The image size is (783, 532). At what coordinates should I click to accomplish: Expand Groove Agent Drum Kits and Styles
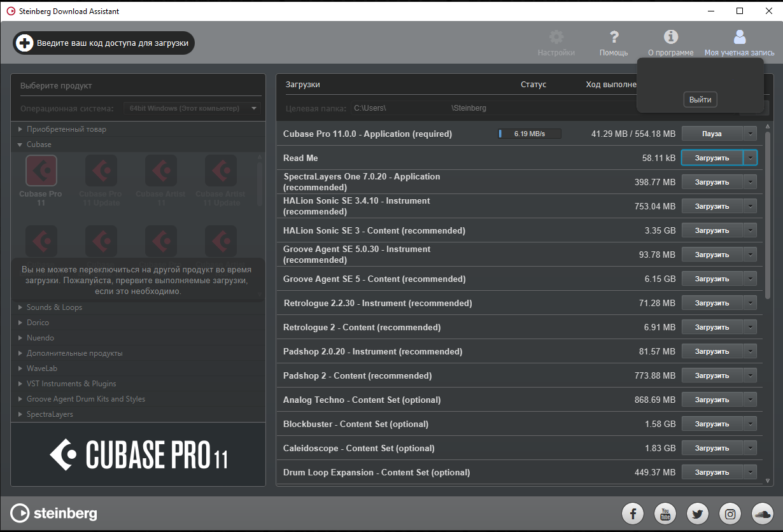[x=20, y=399]
